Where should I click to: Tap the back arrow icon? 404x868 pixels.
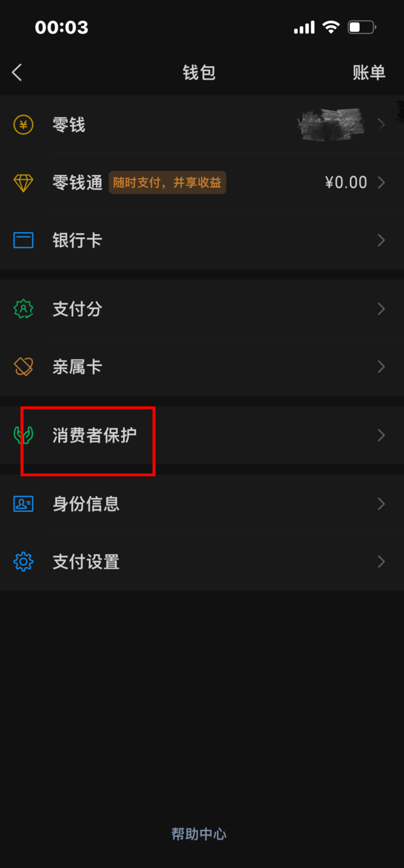pos(17,73)
